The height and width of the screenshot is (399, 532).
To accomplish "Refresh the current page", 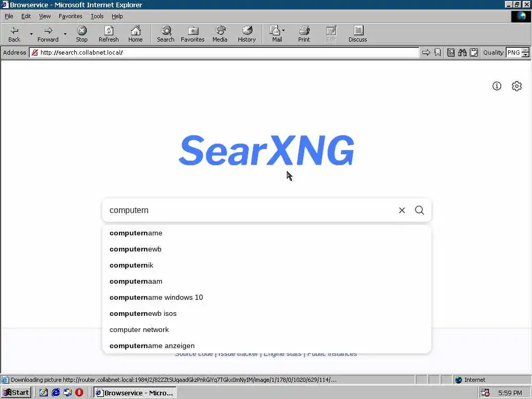I will point(109,34).
